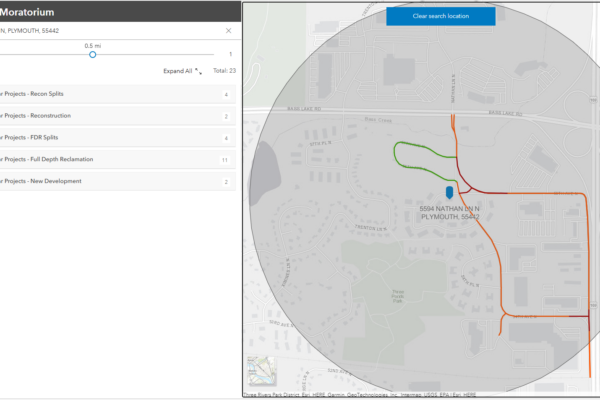Image resolution: width=600 pixels, height=400 pixels.
Task: Open the basemap thumbnail at the map corner
Action: click(261, 371)
